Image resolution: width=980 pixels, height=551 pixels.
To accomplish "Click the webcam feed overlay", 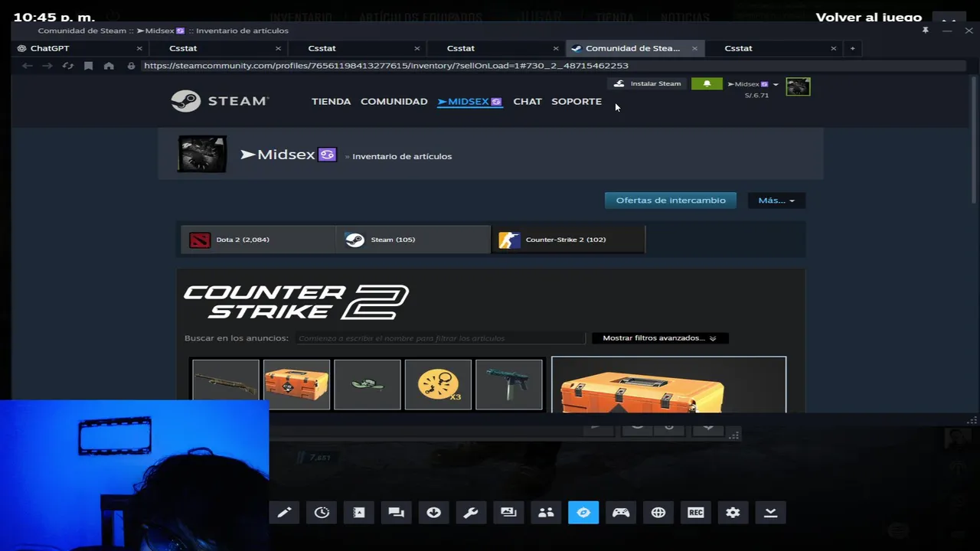I will [x=134, y=474].
